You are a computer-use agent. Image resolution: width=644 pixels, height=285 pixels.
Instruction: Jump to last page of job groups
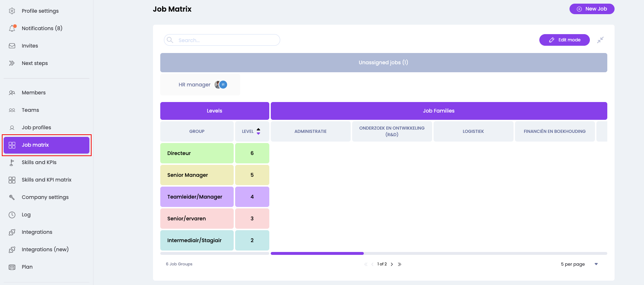tap(399, 264)
